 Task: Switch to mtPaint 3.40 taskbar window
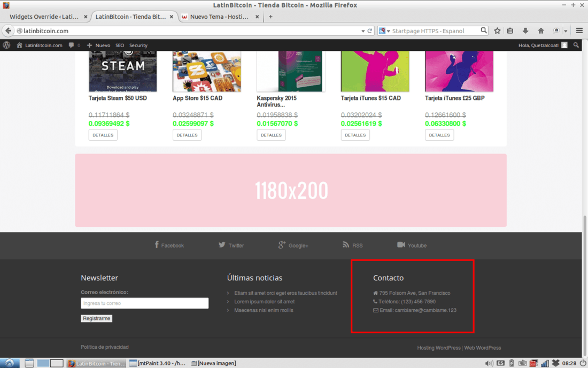point(158,363)
